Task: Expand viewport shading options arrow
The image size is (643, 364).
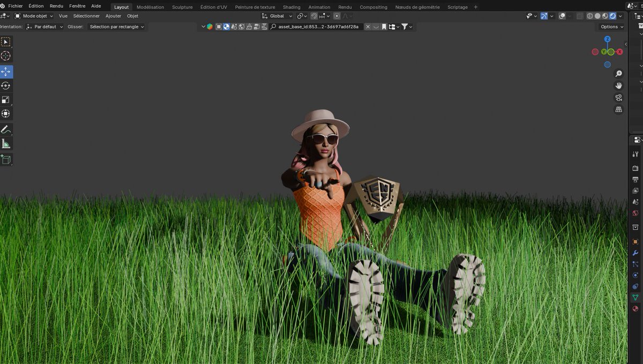Action: click(x=620, y=16)
